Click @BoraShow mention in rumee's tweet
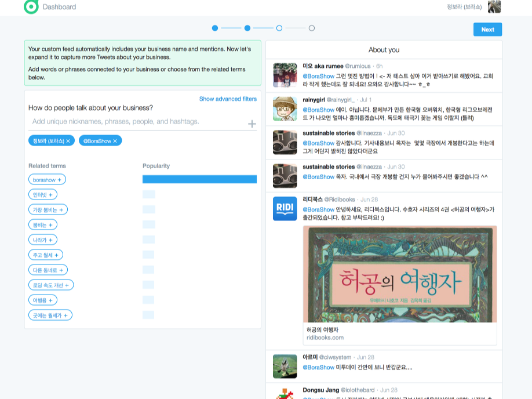The image size is (532, 399). tap(318, 76)
